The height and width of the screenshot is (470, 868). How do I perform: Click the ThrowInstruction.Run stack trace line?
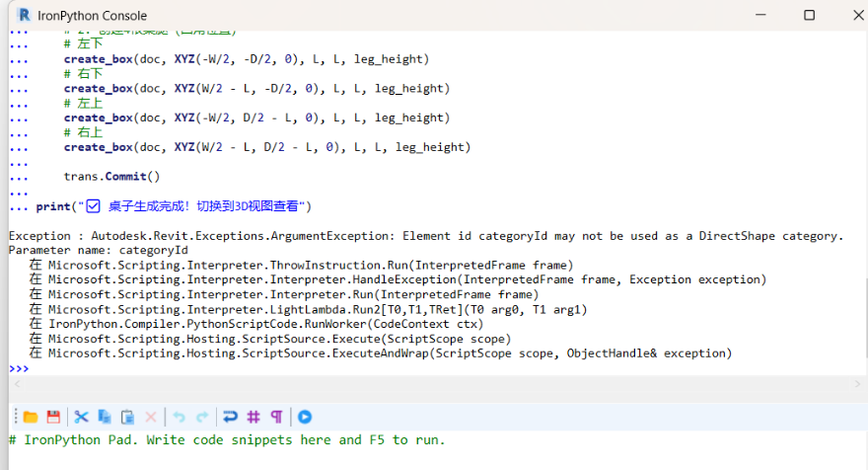click(x=302, y=265)
